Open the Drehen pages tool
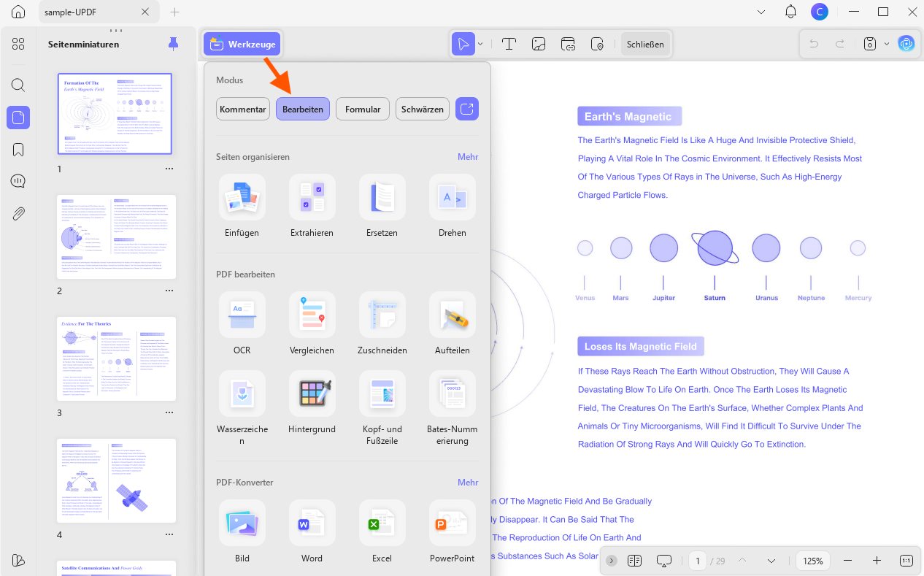The width and height of the screenshot is (924, 576). pos(453,206)
